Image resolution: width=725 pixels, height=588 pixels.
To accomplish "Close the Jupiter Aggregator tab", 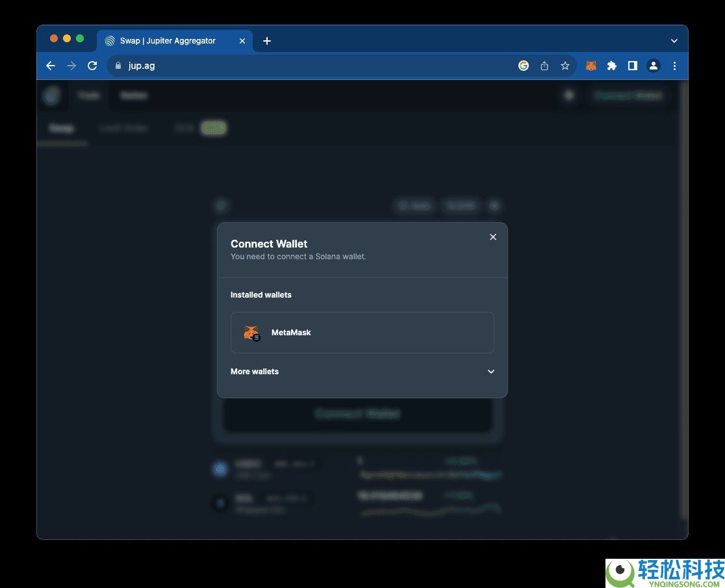I will click(x=242, y=41).
